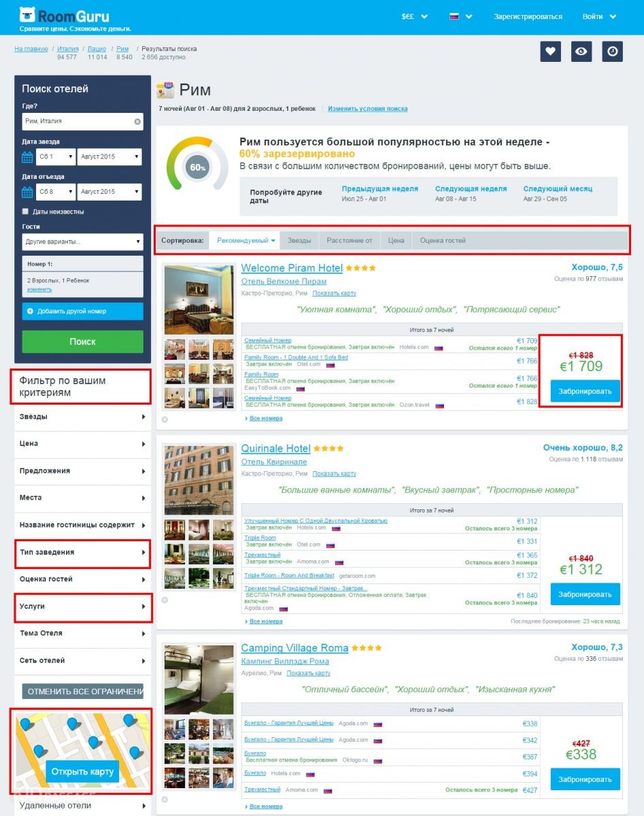The image size is (644, 816).
Task: Clear the destination field with X icon
Action: (x=137, y=122)
